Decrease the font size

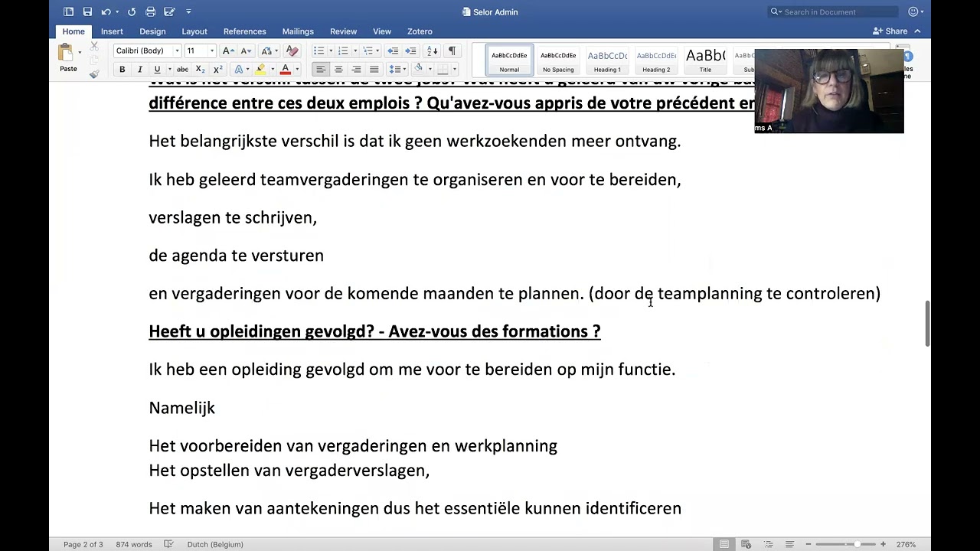[x=246, y=51]
